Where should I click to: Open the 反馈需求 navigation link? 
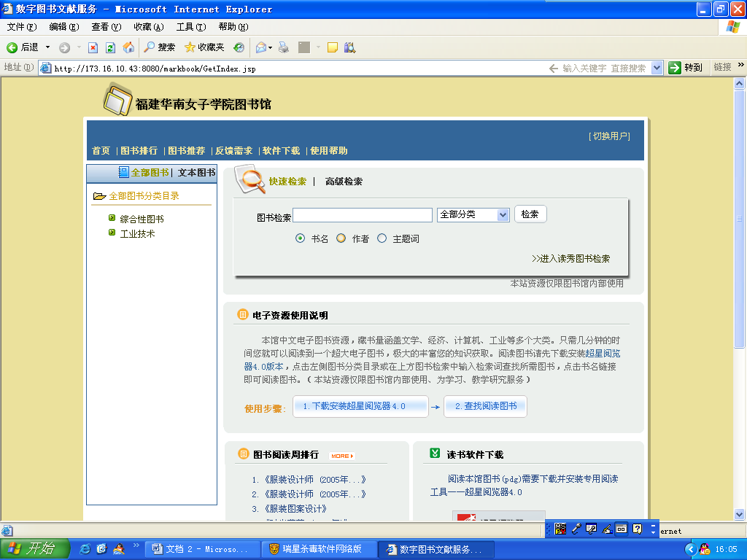pos(233,151)
